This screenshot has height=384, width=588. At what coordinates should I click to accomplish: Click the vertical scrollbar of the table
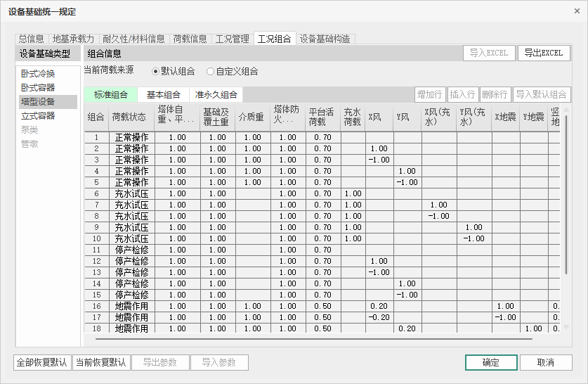566,194
